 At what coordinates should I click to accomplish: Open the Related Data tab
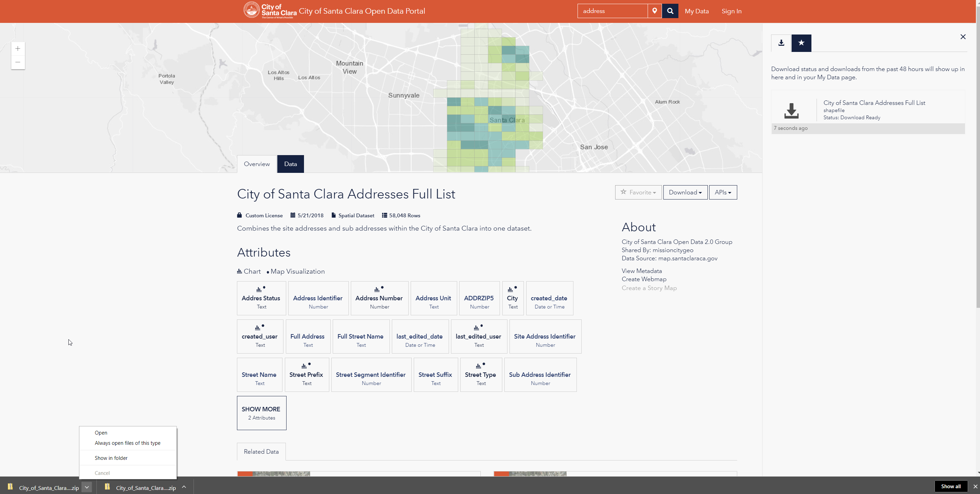(261, 452)
